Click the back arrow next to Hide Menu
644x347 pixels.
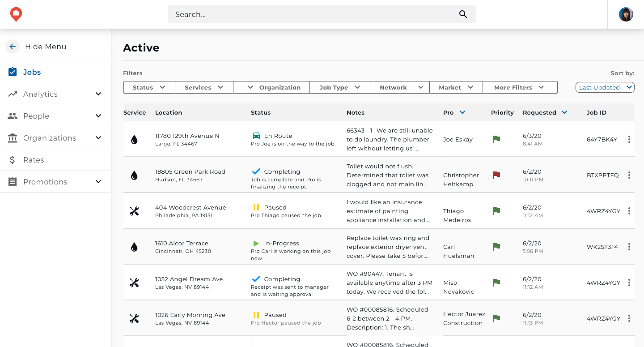pyautogui.click(x=13, y=47)
